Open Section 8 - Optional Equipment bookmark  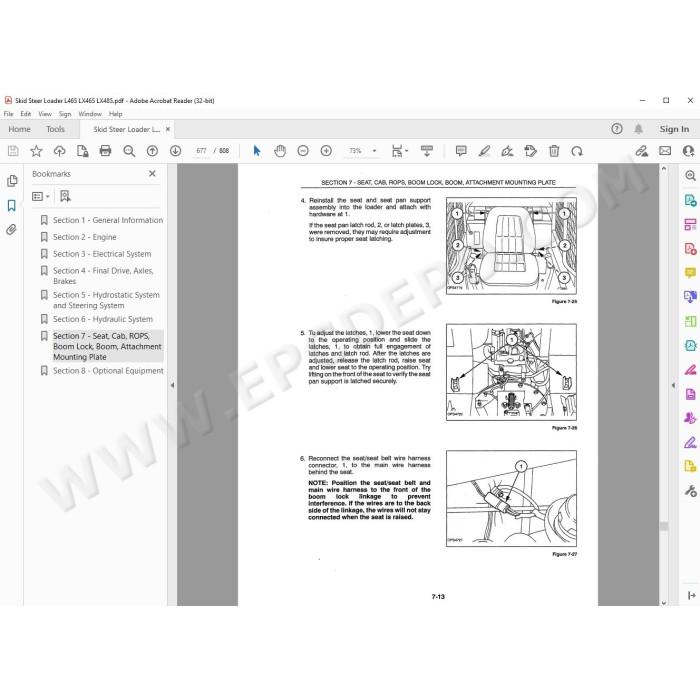tap(108, 371)
